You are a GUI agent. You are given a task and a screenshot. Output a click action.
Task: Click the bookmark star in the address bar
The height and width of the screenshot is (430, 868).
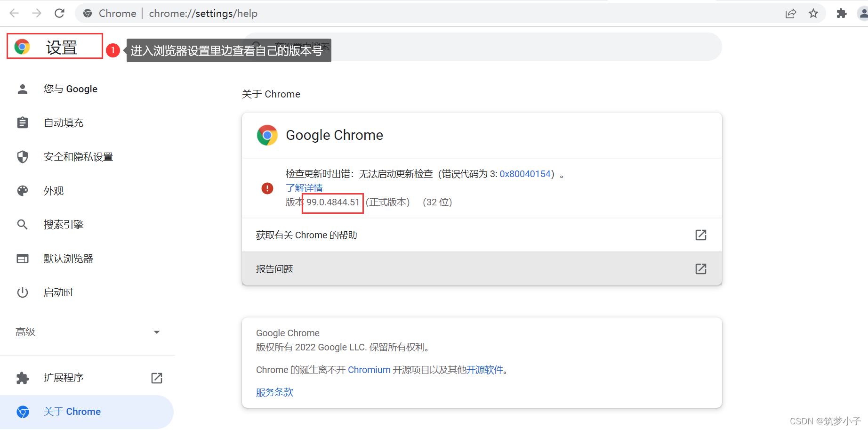[x=813, y=13]
